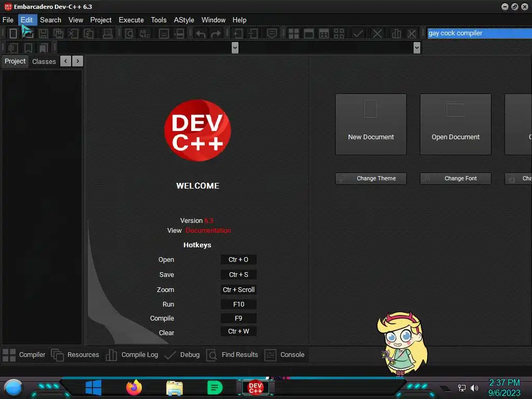This screenshot has width=532, height=399.
Task: Click the Stop execution X toolbar icon
Action: click(x=377, y=33)
